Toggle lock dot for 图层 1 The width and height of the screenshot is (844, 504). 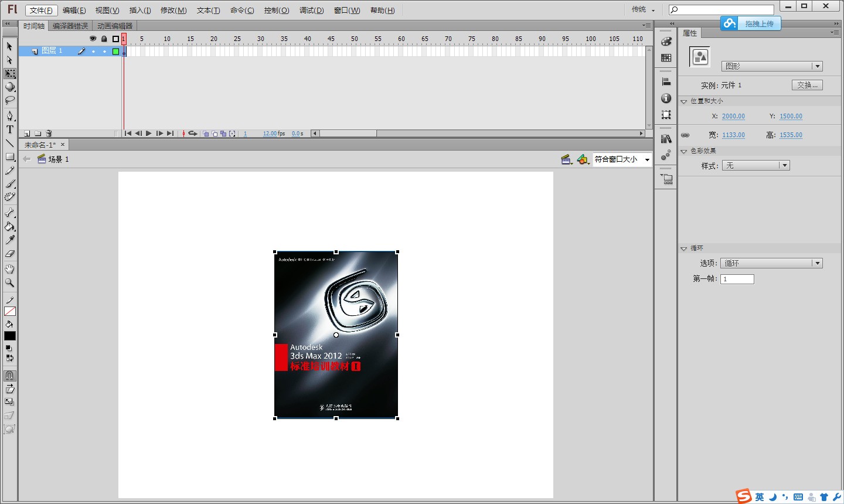[x=104, y=52]
